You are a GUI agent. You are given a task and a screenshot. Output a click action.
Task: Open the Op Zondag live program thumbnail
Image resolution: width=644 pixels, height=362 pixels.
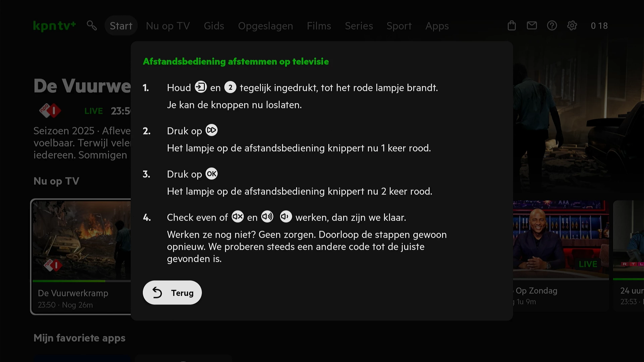click(x=561, y=240)
